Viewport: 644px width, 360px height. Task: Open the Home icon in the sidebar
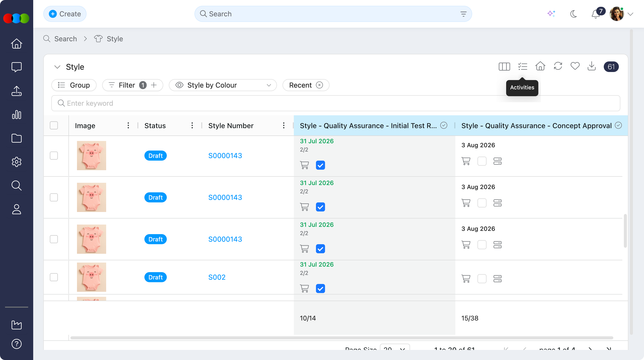click(x=17, y=44)
